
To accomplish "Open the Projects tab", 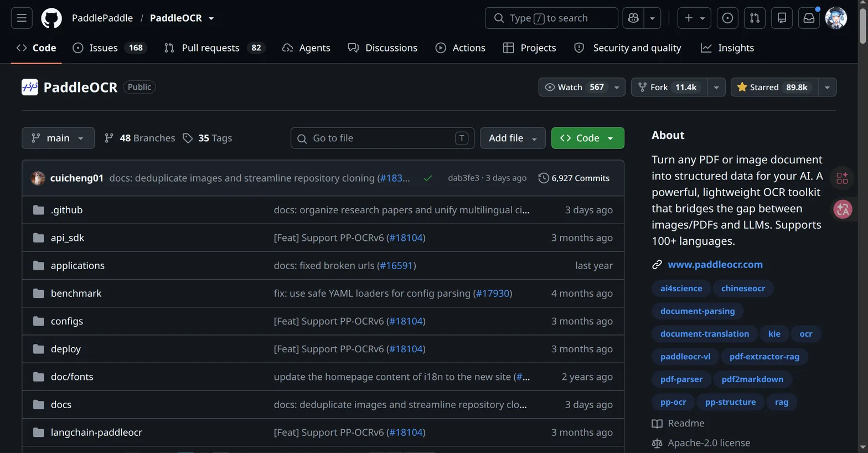I will 530,48.
